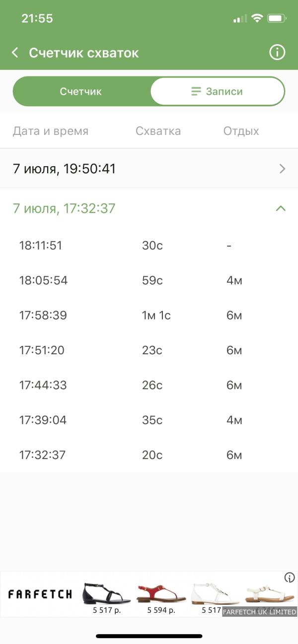
Task: Tap the ad info icon
Action: click(290, 577)
